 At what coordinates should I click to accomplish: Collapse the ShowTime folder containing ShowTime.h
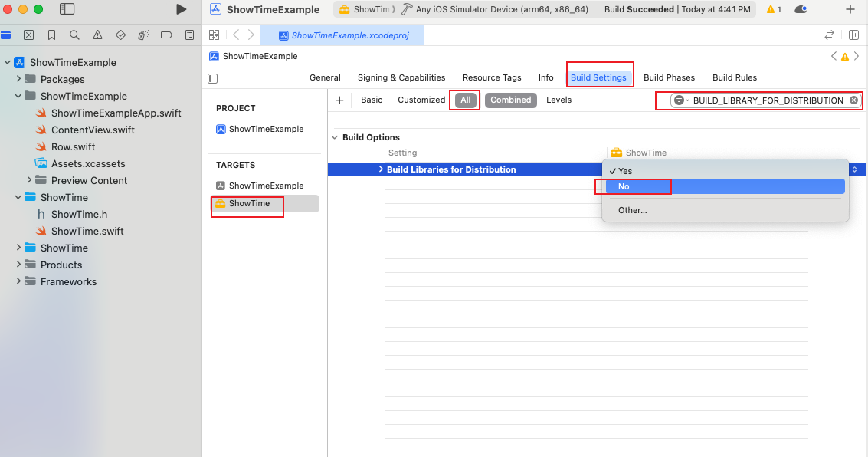(18, 197)
